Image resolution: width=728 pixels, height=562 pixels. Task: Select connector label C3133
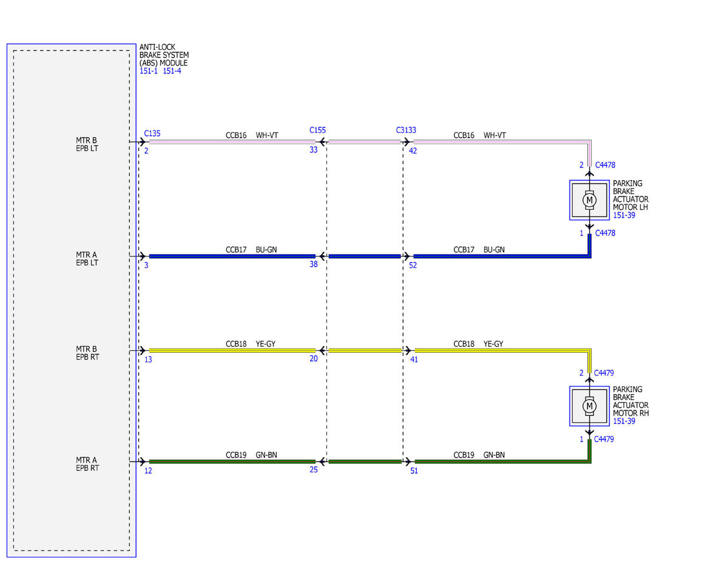pyautogui.click(x=406, y=130)
